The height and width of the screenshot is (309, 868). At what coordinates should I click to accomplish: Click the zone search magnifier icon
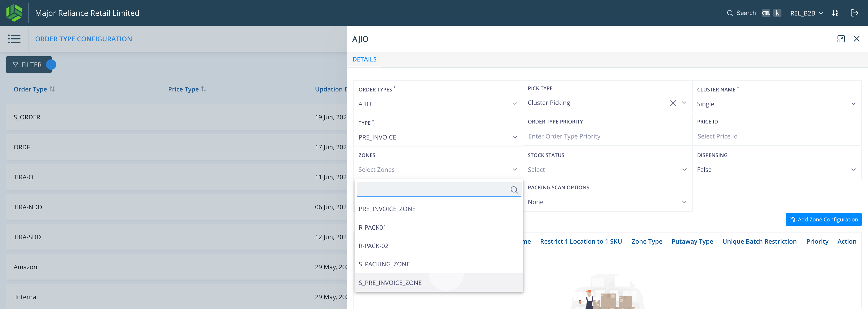coord(514,190)
